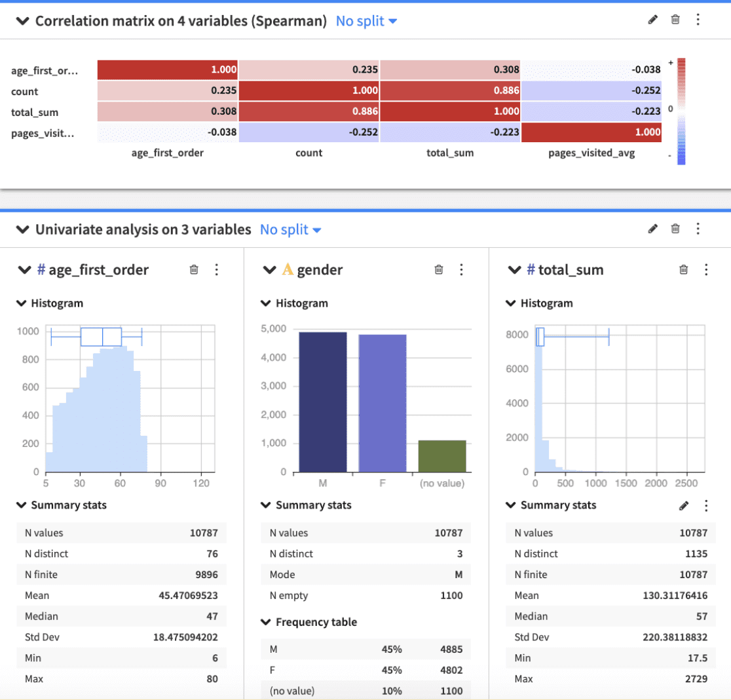The image size is (731, 700).
Task: Delete the correlation matrix card
Action: 675,20
